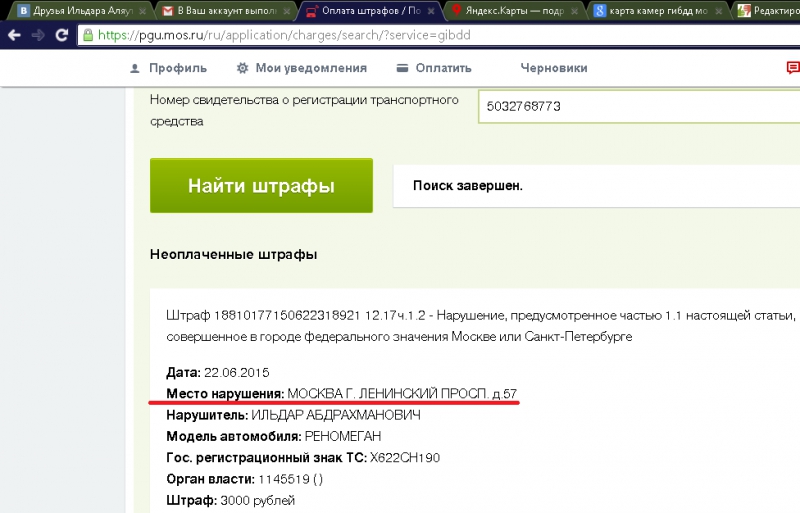The height and width of the screenshot is (513, 800).
Task: Click the registration certificate number field
Action: click(639, 106)
